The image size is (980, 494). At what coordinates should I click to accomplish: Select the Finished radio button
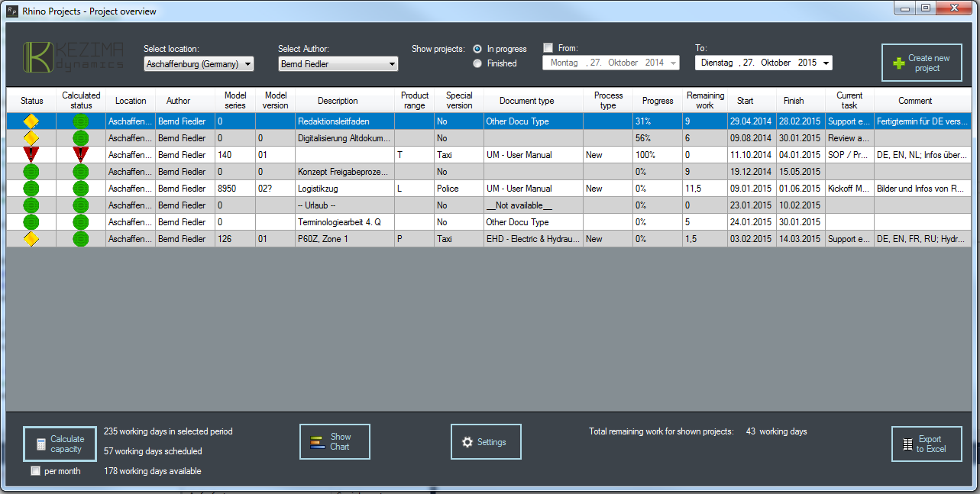[477, 63]
